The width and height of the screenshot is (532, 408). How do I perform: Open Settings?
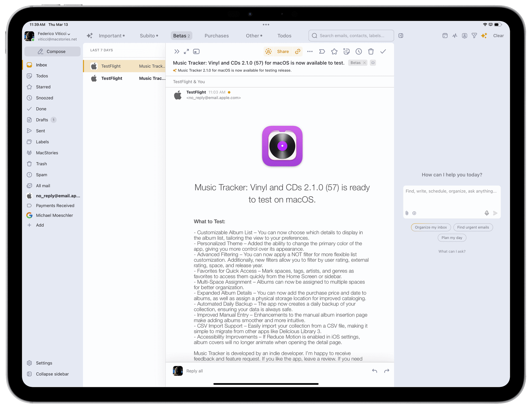(x=52, y=363)
